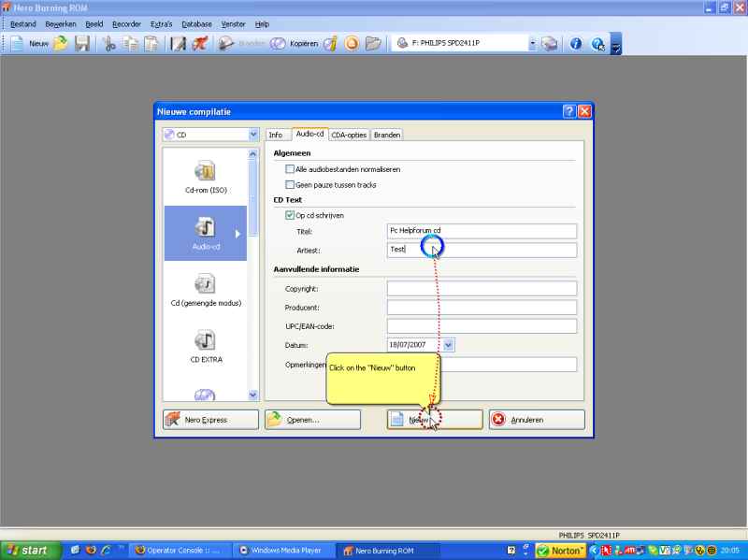Click the UPC/EAN-code input field

click(482, 325)
